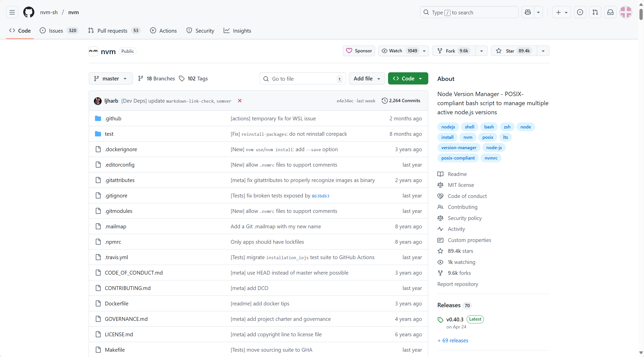Click the Add file button
644x357 pixels.
366,78
